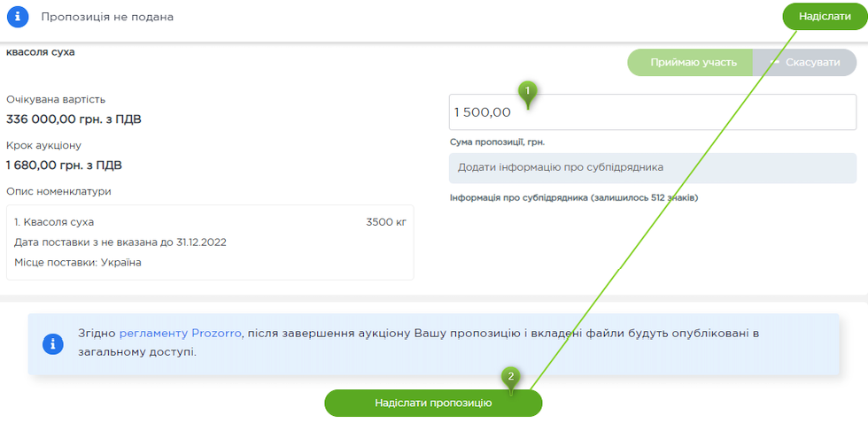Click the blue info icon beside "Пропозиція не подана"
The height and width of the screenshot is (423, 868).
pos(19,17)
